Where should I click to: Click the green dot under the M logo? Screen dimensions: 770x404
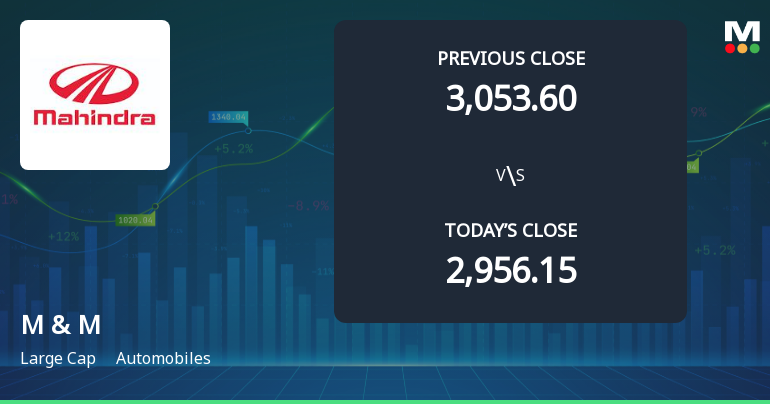[x=753, y=47]
